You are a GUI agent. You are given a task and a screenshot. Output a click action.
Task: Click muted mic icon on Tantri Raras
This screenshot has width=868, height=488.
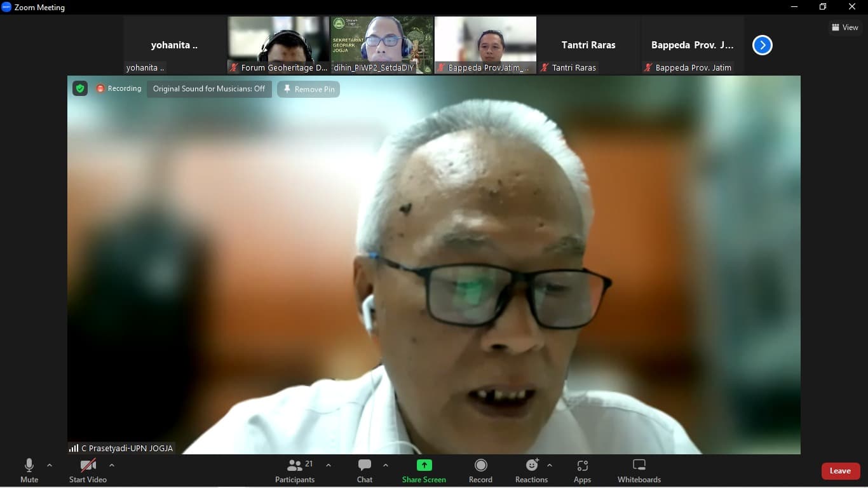click(x=545, y=67)
